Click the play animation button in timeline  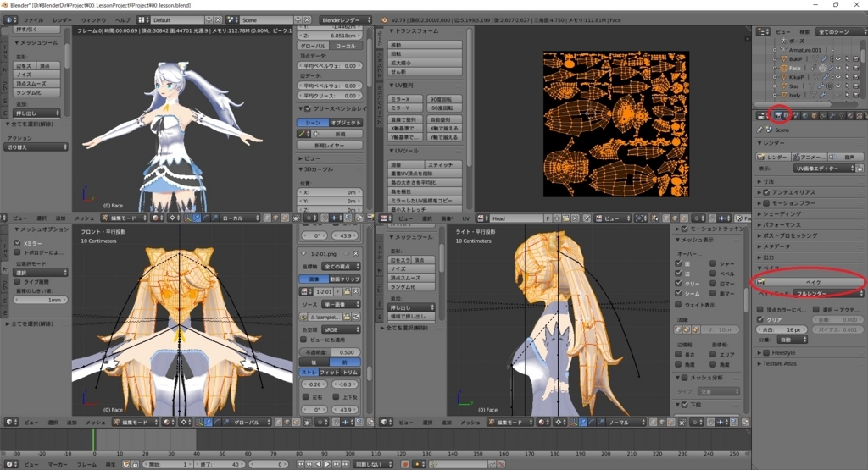pyautogui.click(x=327, y=464)
